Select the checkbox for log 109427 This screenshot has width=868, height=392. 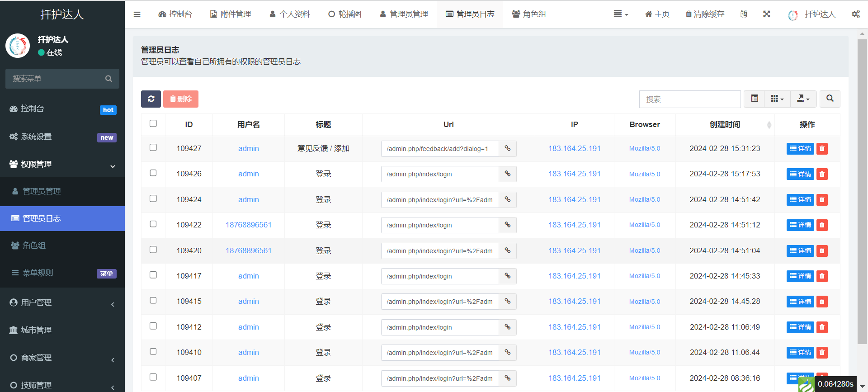click(x=153, y=148)
